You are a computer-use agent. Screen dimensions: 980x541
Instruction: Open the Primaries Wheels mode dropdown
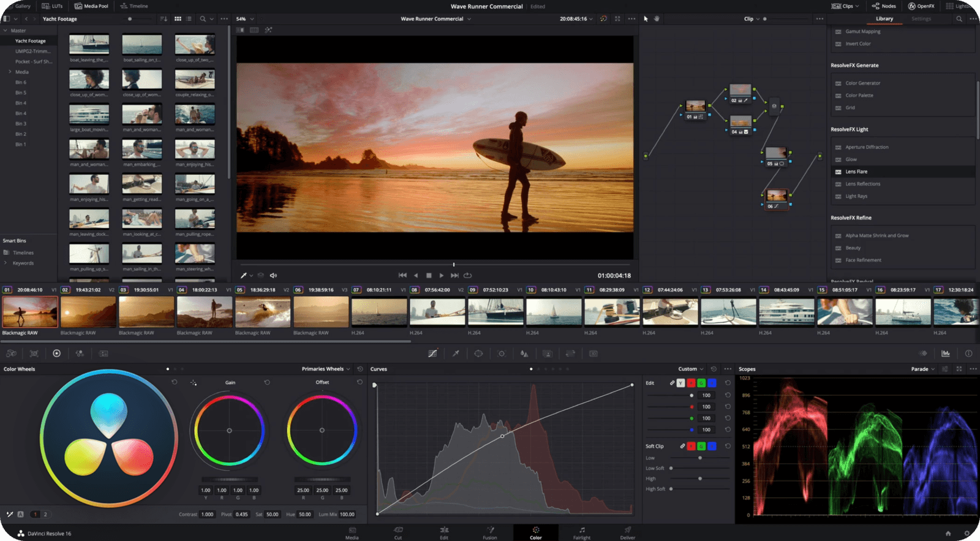pos(325,369)
